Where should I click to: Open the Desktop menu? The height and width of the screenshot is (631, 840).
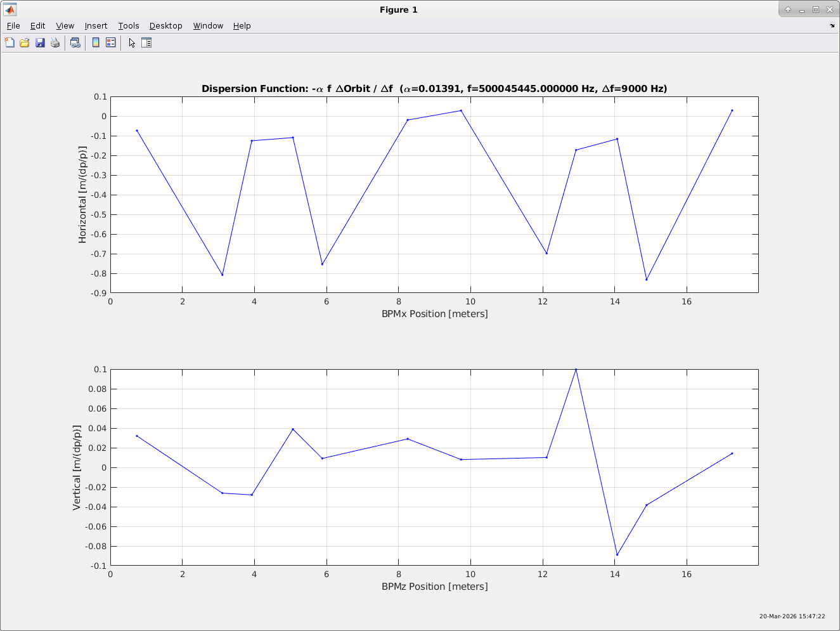(x=165, y=26)
